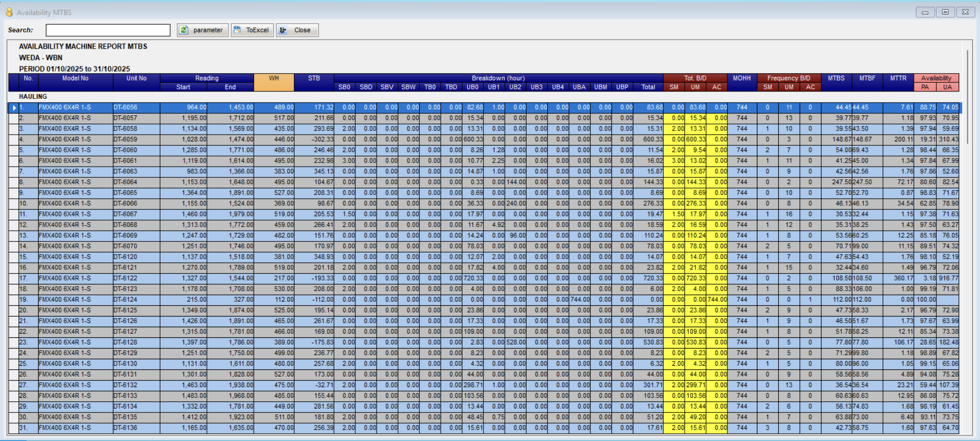Click the UBA value "744.00" for DT-6124
Image resolution: width=980 pixels, height=441 pixels.
[579, 299]
